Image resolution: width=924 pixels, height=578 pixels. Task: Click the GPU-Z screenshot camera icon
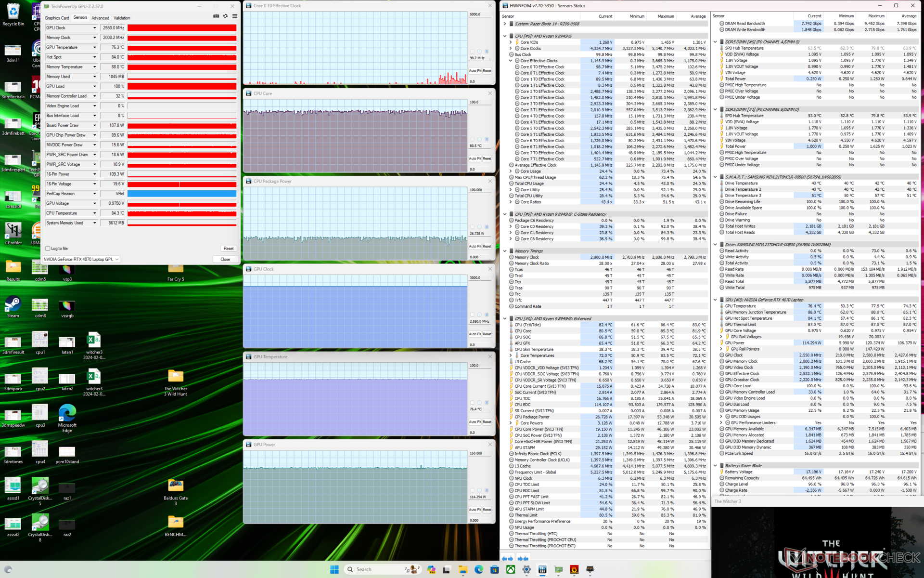pyautogui.click(x=216, y=16)
